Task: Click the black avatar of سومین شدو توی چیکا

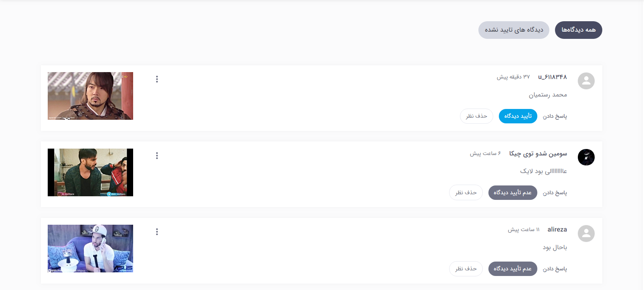Action: (586, 157)
